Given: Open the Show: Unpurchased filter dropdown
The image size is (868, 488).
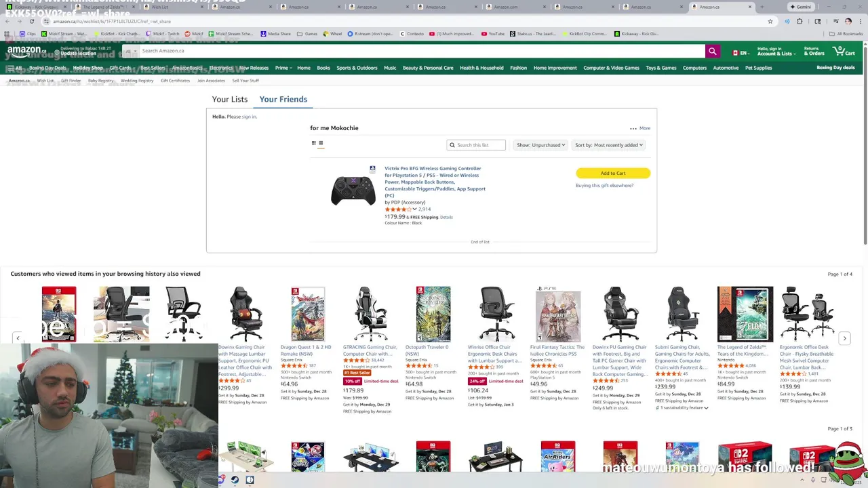Looking at the screenshot, I should click(540, 145).
